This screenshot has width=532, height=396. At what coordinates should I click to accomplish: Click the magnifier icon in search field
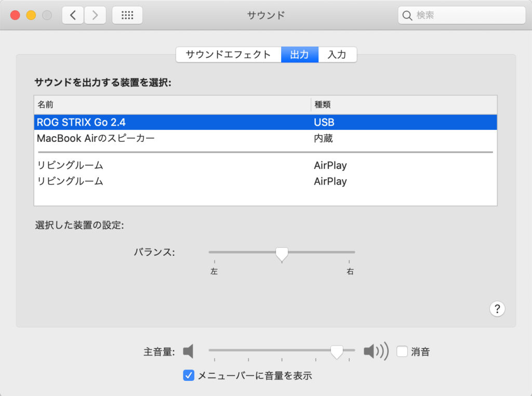pos(407,15)
